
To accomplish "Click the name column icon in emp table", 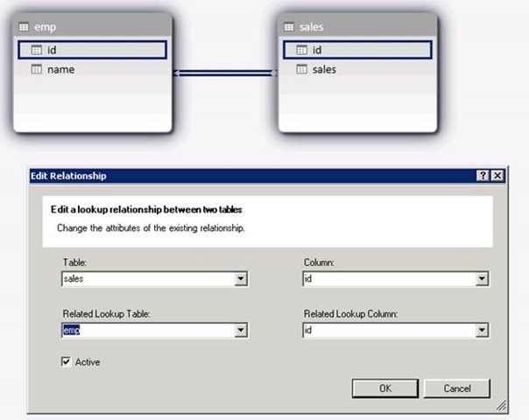I will coord(37,70).
